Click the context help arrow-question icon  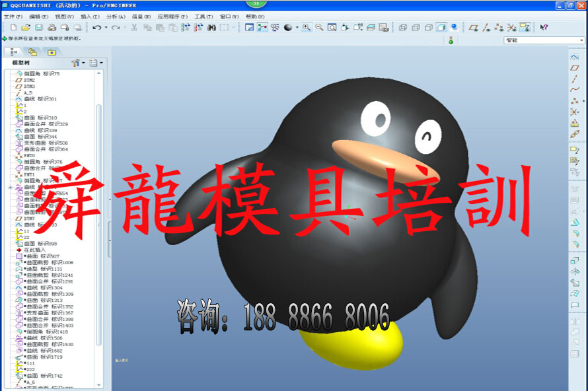click(x=544, y=27)
